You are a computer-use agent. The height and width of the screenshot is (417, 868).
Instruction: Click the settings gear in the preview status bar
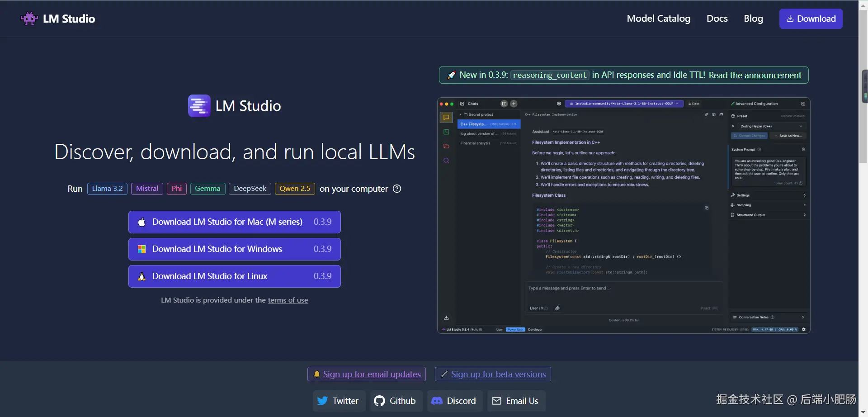click(804, 329)
